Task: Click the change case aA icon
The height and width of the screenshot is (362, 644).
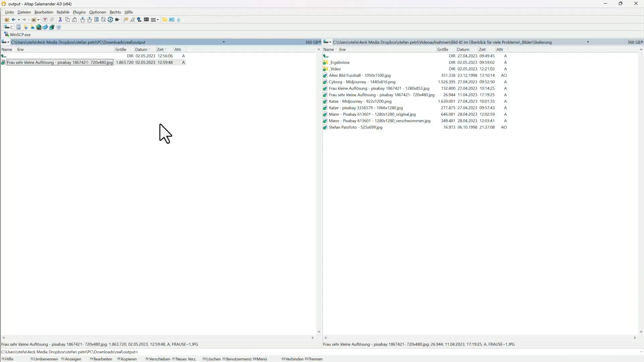Action: 103,20
